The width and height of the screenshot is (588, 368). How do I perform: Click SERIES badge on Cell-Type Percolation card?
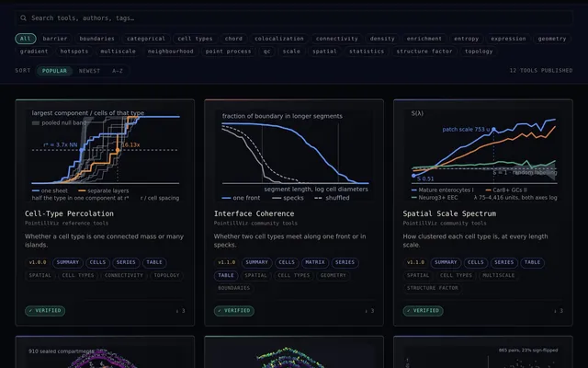[x=126, y=262]
